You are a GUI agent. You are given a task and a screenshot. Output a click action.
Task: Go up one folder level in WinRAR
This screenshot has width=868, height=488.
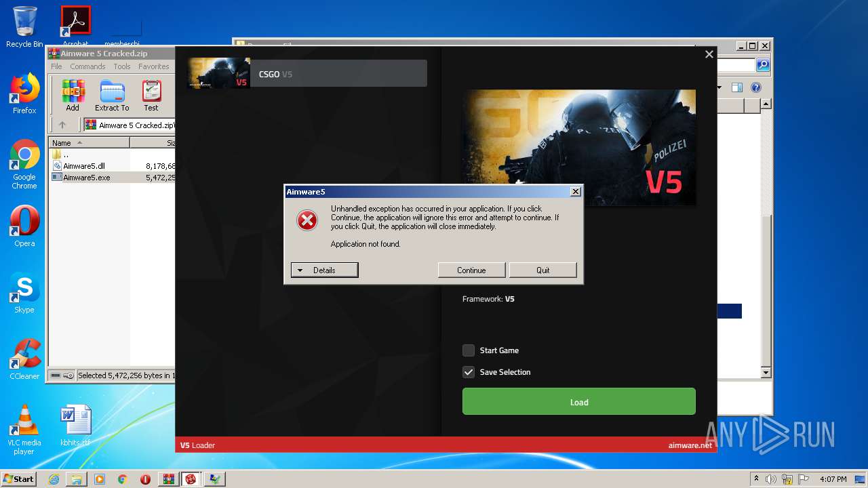tap(62, 125)
